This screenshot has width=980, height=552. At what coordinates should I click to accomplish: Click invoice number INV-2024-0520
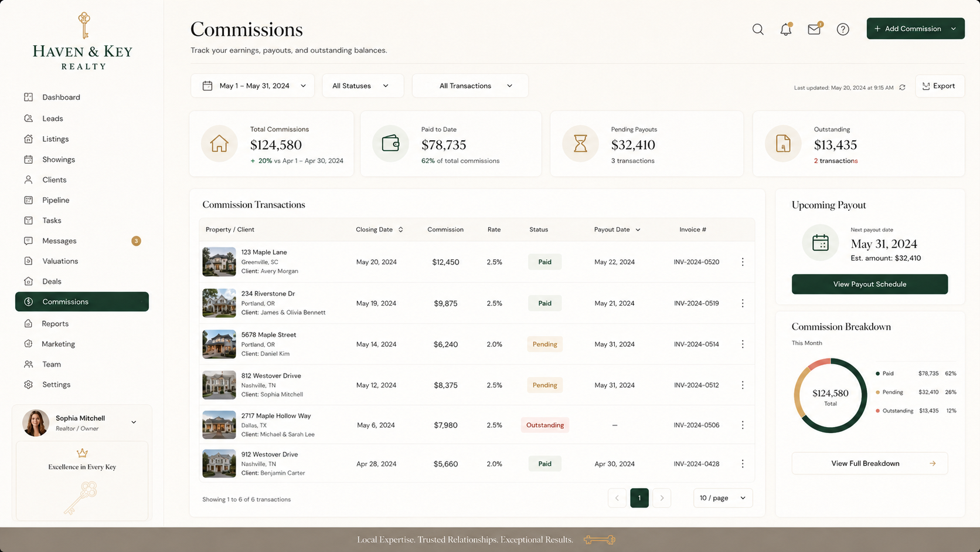[x=696, y=262]
